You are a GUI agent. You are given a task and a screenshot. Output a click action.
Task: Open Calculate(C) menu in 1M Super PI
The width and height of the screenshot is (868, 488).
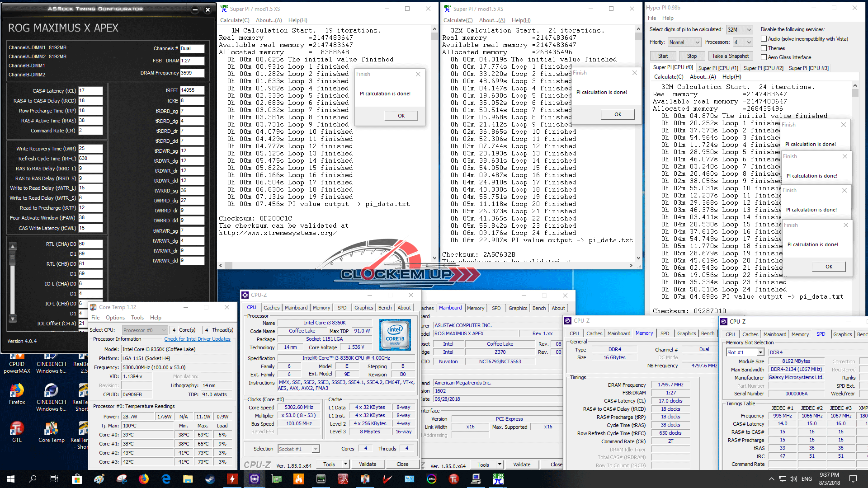235,20
